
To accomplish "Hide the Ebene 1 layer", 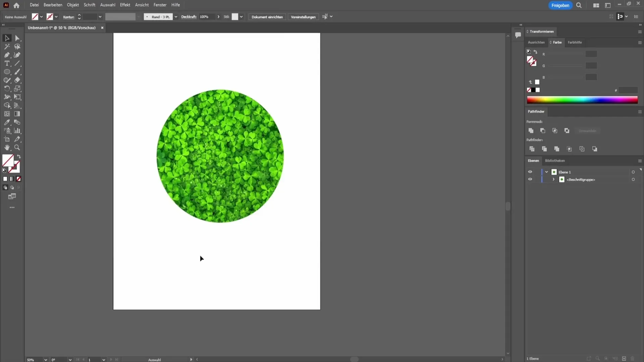I will pyautogui.click(x=530, y=172).
